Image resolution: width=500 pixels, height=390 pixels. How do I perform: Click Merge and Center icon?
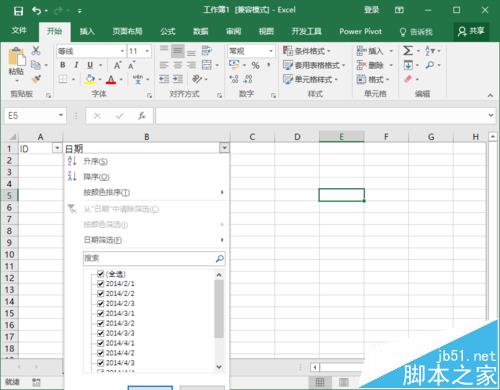207,65
